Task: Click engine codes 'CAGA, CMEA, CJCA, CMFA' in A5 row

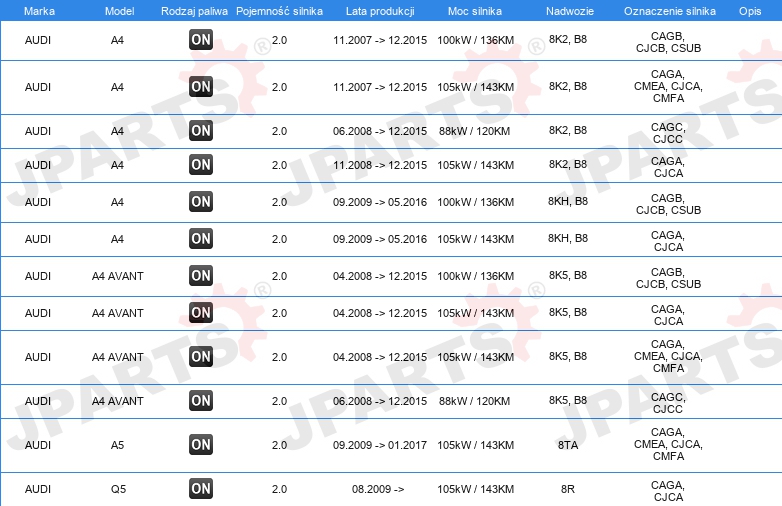Action: pos(668,444)
